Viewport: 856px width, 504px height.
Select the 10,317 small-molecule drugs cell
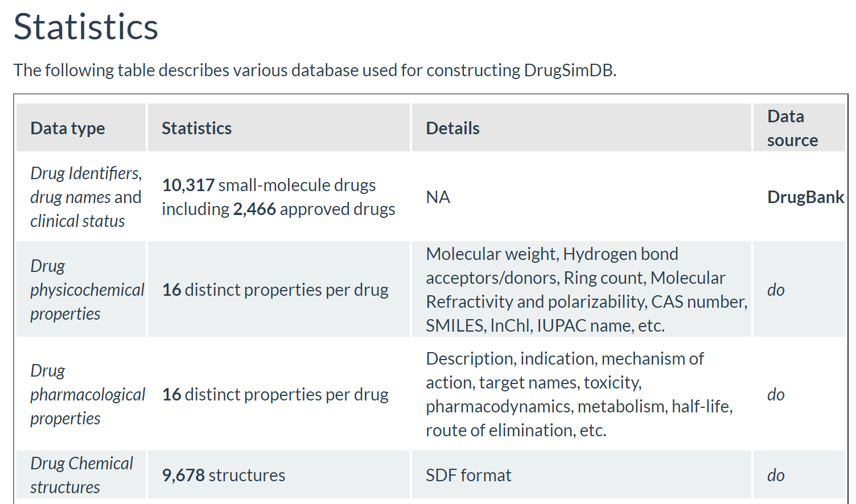(278, 197)
